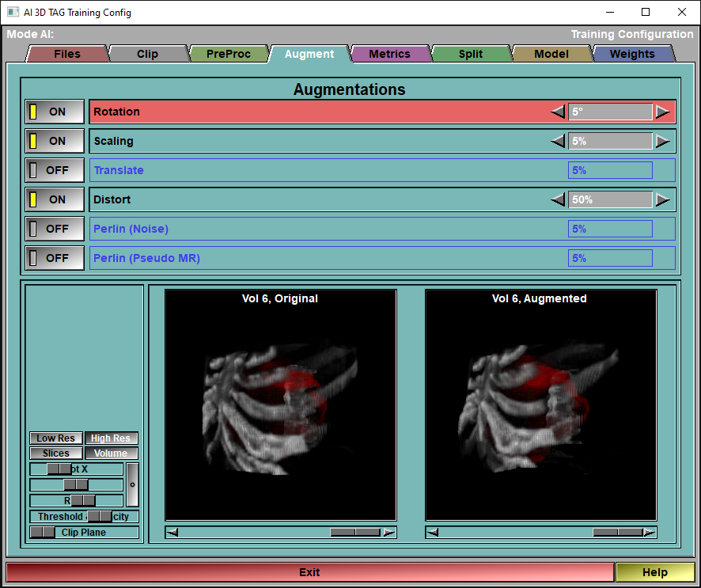The image size is (701, 588).
Task: Click the Rotation 5° value field
Action: click(x=610, y=112)
